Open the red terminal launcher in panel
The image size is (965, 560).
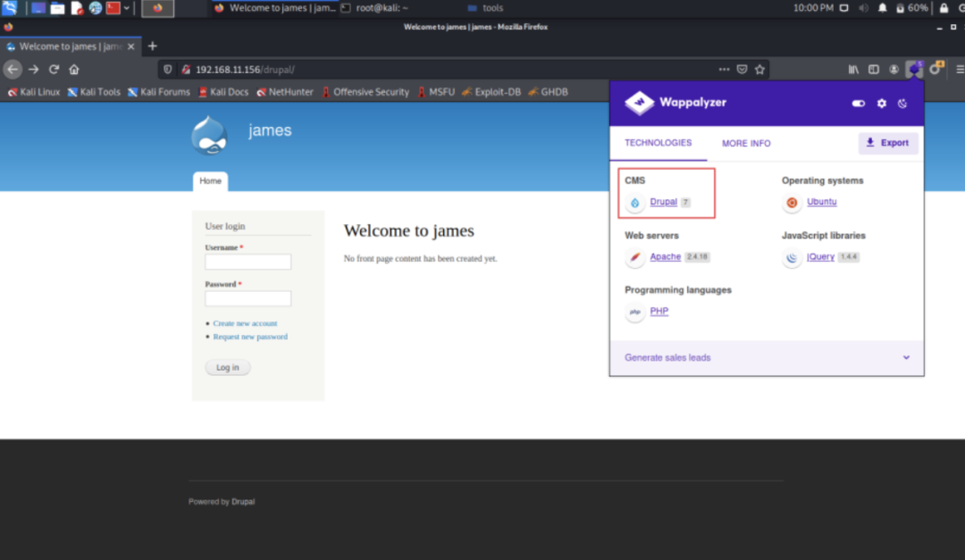113,8
